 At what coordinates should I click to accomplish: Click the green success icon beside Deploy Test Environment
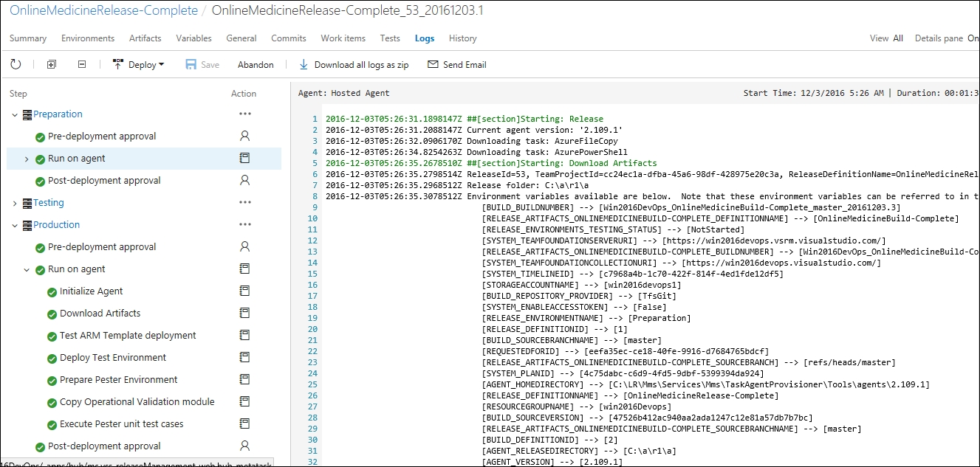coord(52,359)
